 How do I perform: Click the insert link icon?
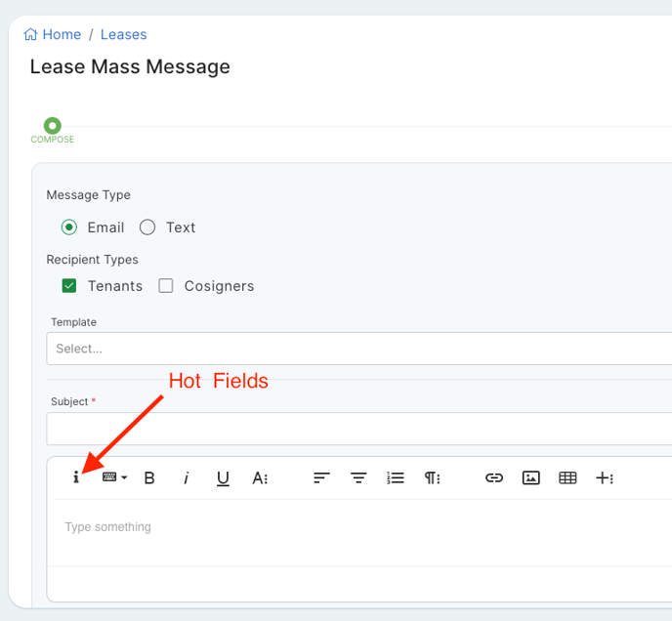tap(494, 477)
